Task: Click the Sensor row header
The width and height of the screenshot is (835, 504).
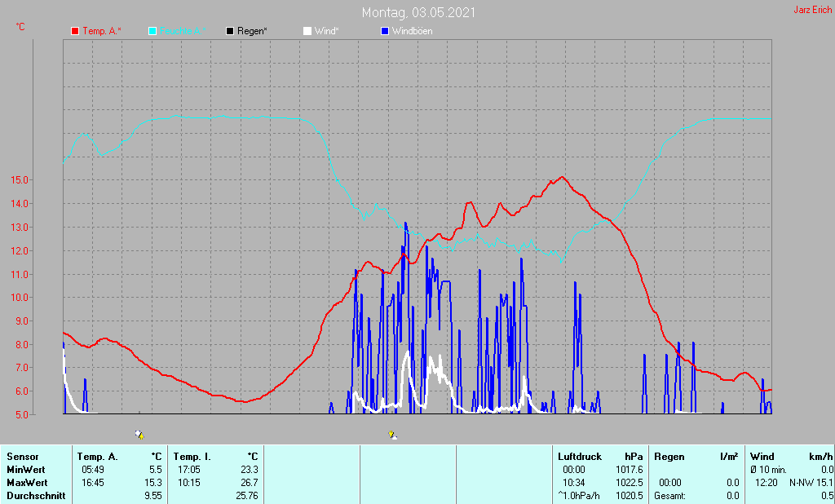Action: pos(23,457)
